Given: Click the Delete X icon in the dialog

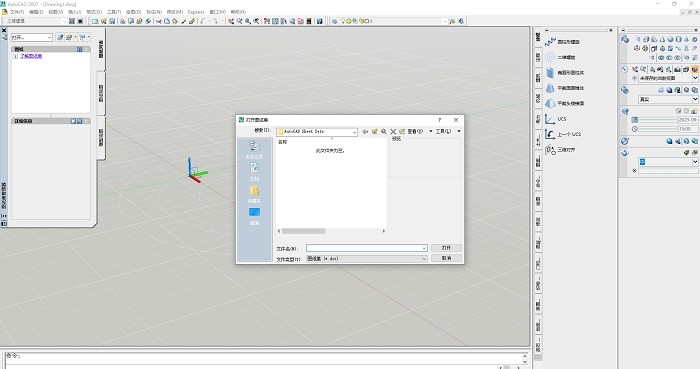Looking at the screenshot, I should click(x=393, y=131).
